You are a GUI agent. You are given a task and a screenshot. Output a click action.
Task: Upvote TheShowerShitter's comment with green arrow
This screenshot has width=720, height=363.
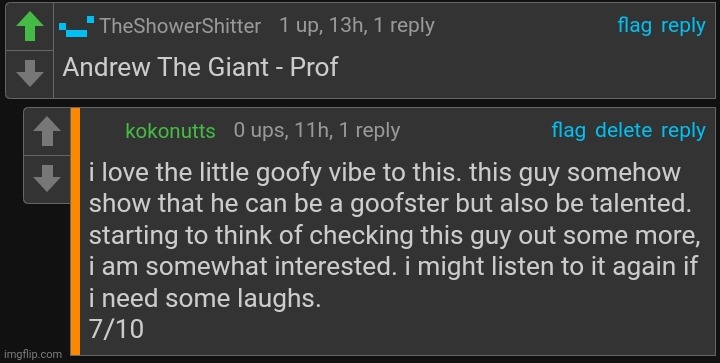[30, 27]
